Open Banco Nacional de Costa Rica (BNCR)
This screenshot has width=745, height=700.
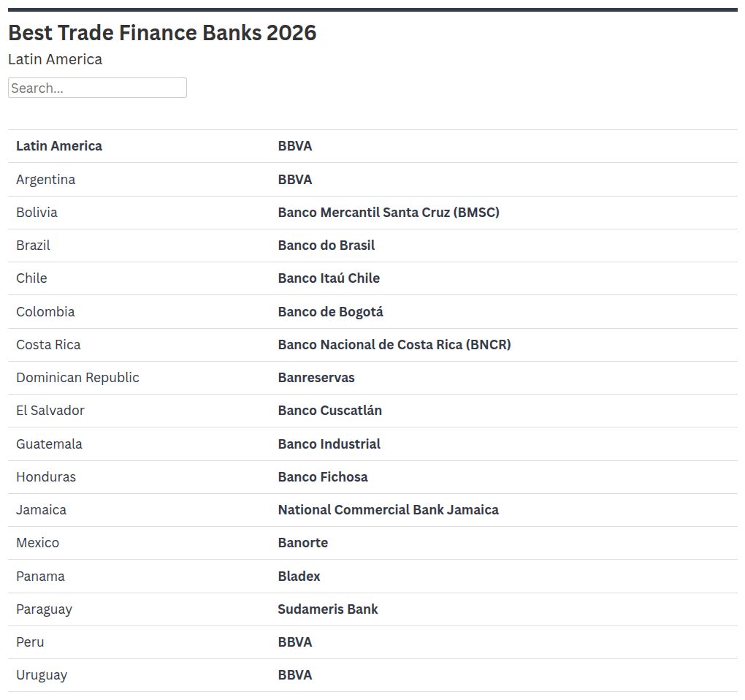(x=394, y=344)
